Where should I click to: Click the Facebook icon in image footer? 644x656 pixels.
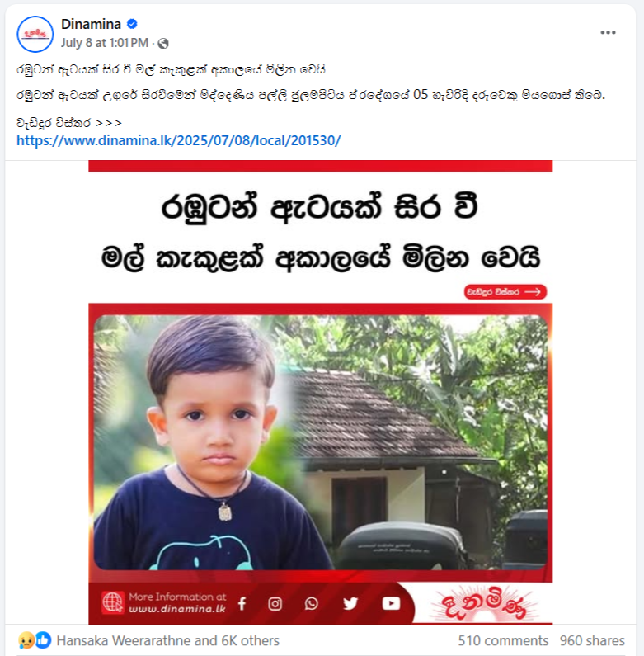[242, 603]
